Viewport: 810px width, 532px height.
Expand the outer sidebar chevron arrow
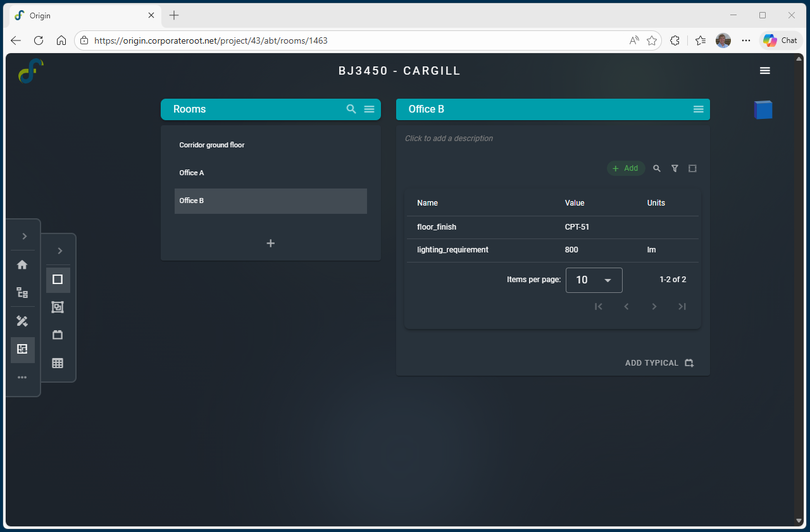(24, 236)
